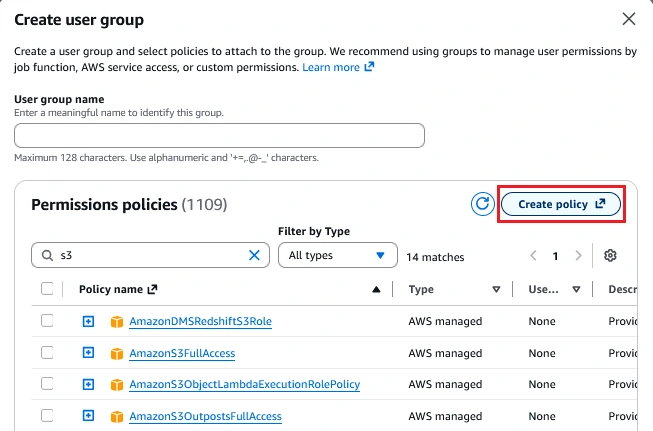The width and height of the screenshot is (653, 431).
Task: Open the AmazonS3ObjectLambdaExecutionRolePolicy link
Action: pos(244,384)
